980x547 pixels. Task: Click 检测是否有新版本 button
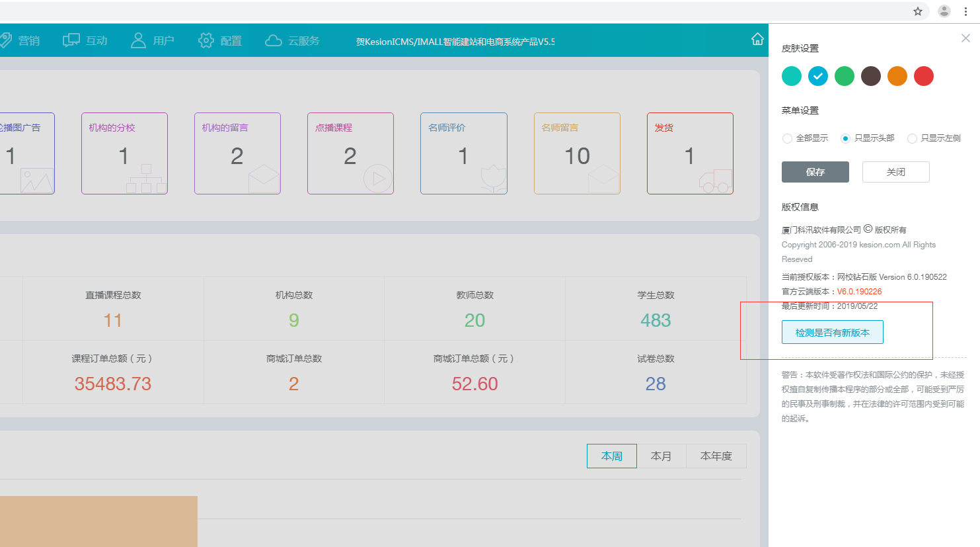click(832, 332)
